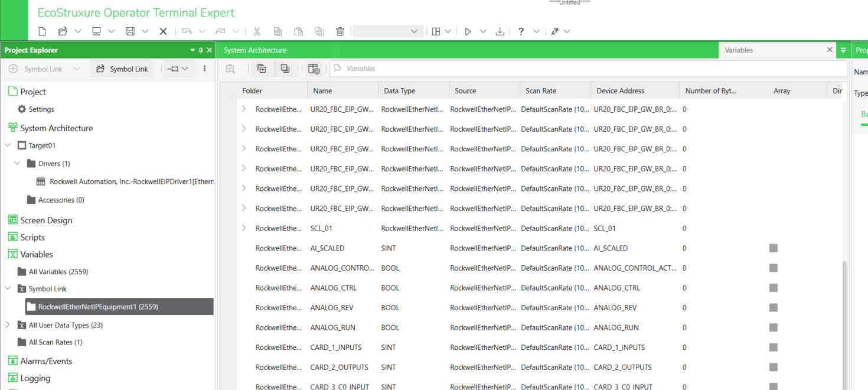
Task: Copy selection from toolbar
Action: coord(278,31)
